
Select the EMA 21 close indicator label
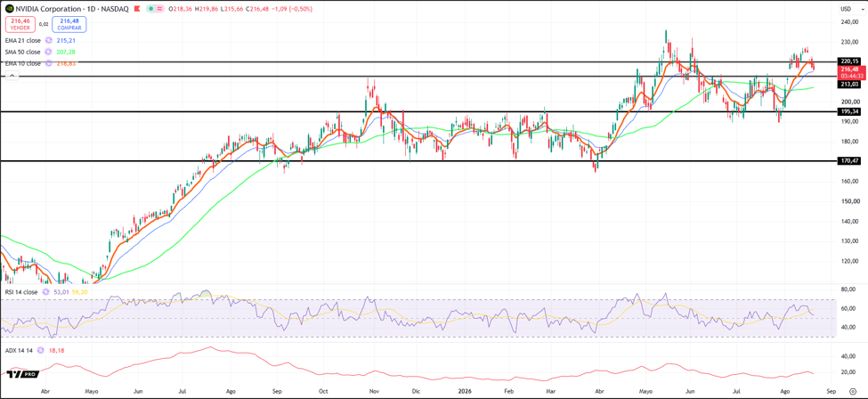pos(22,40)
